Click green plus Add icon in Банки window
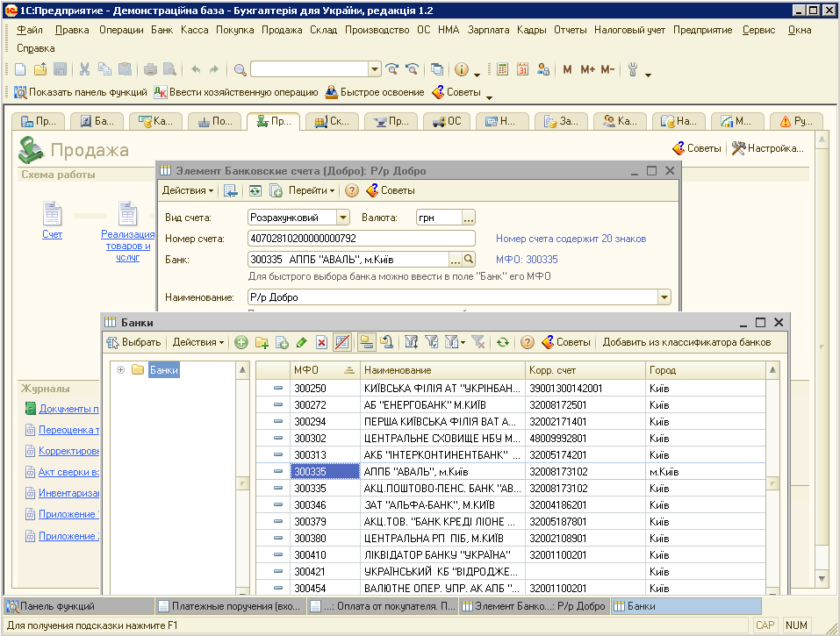 241,343
